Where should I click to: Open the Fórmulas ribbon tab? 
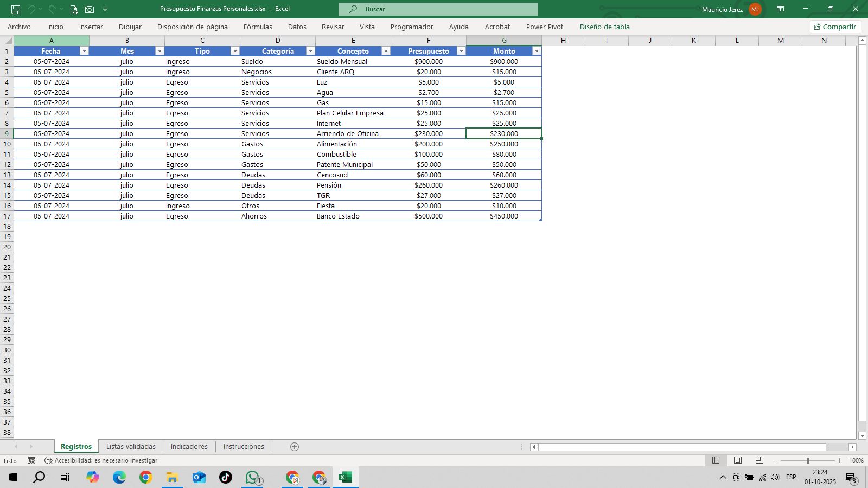258,27
